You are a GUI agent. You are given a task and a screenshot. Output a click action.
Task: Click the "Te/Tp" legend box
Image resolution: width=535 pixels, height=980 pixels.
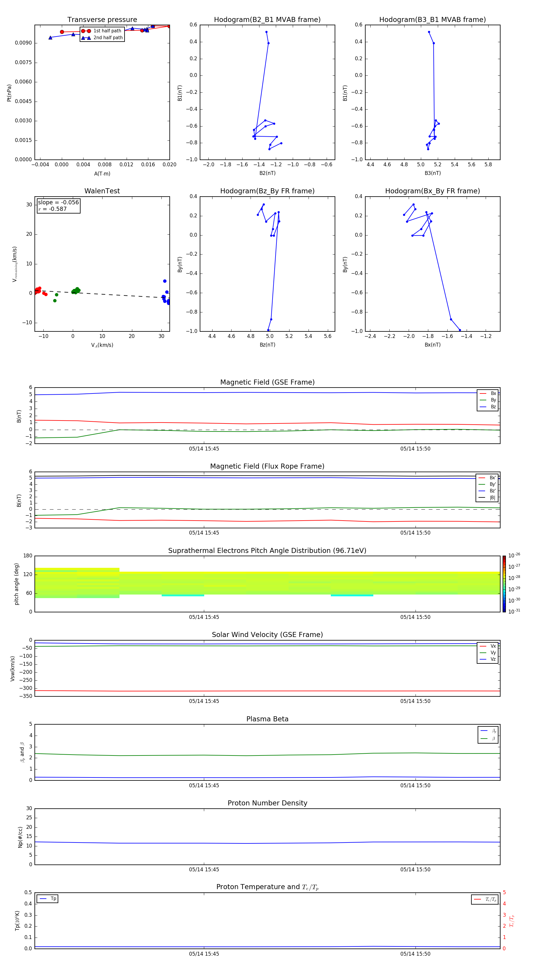pyautogui.click(x=485, y=899)
